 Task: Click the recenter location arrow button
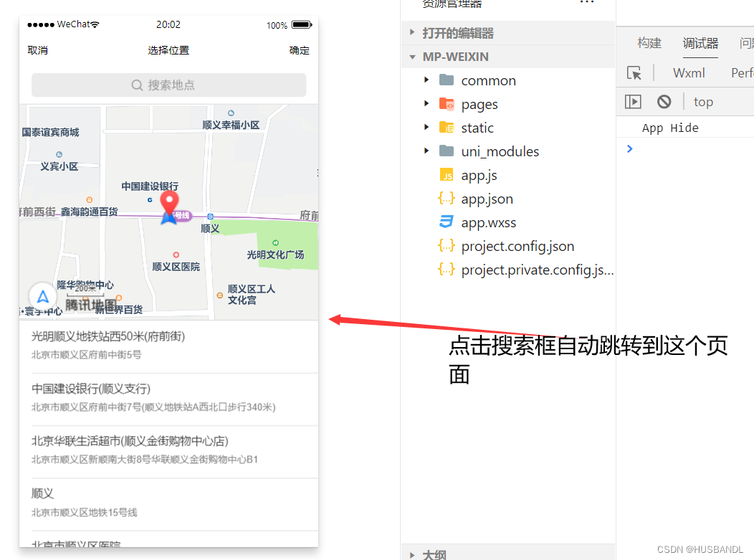pos(43,296)
